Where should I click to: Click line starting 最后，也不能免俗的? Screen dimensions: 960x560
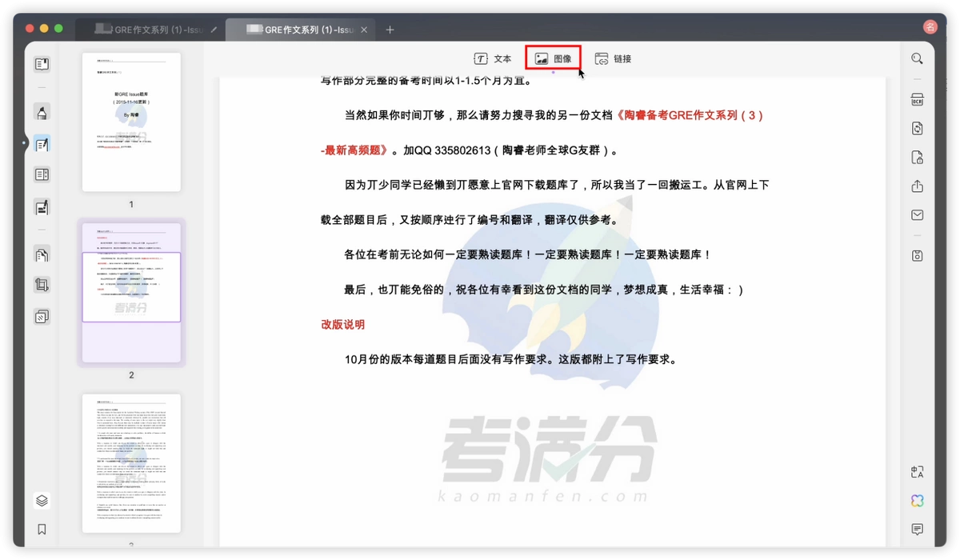click(544, 290)
